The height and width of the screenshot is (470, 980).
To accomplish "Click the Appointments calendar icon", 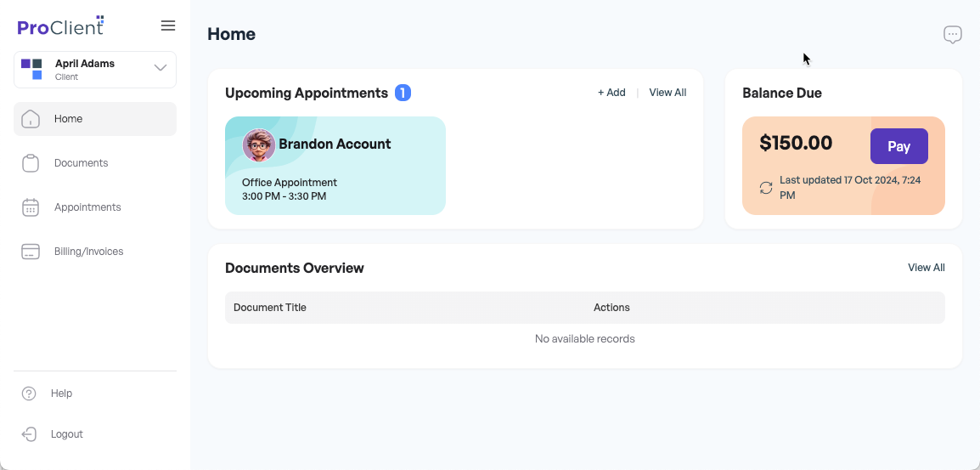I will 31,207.
